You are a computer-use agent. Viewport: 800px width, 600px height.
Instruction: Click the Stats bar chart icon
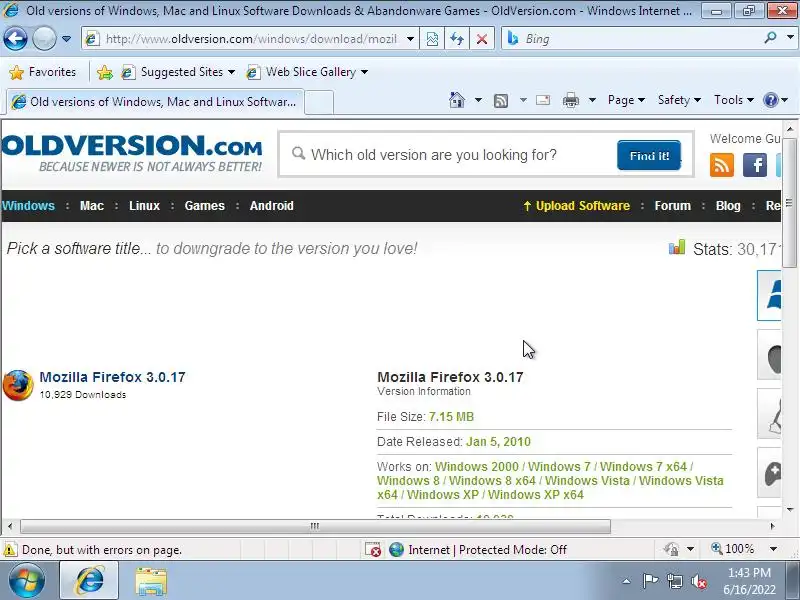[677, 247]
